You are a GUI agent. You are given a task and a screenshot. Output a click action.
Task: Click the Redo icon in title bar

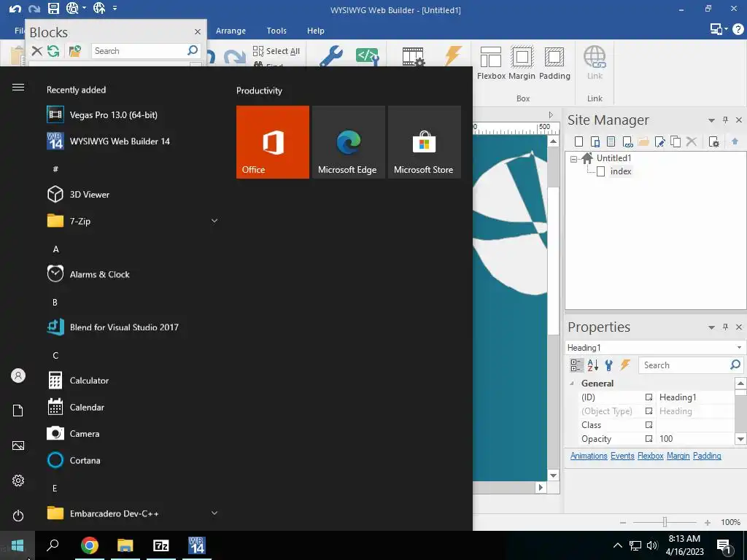pyautogui.click(x=34, y=9)
